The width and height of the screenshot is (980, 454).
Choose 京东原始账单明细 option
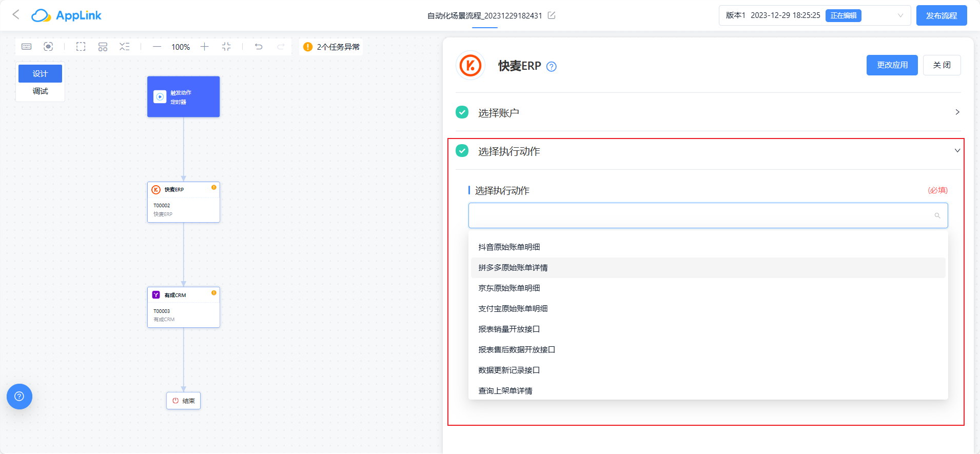point(708,288)
